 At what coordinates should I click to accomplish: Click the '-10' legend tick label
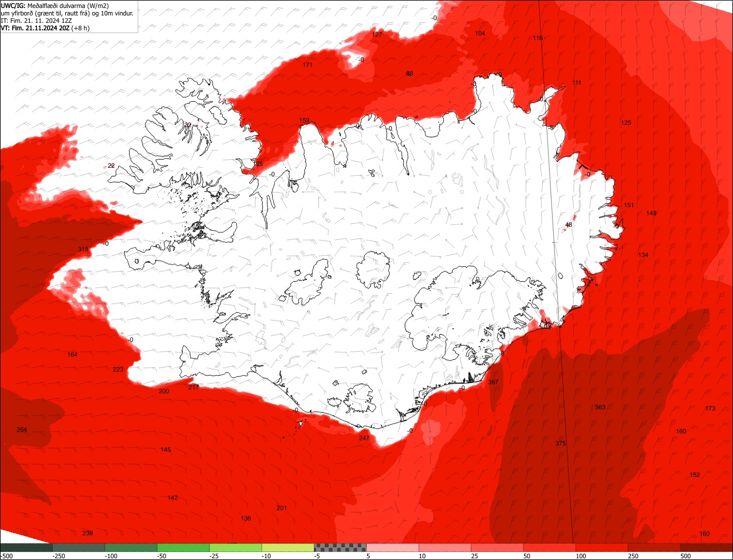266,555
